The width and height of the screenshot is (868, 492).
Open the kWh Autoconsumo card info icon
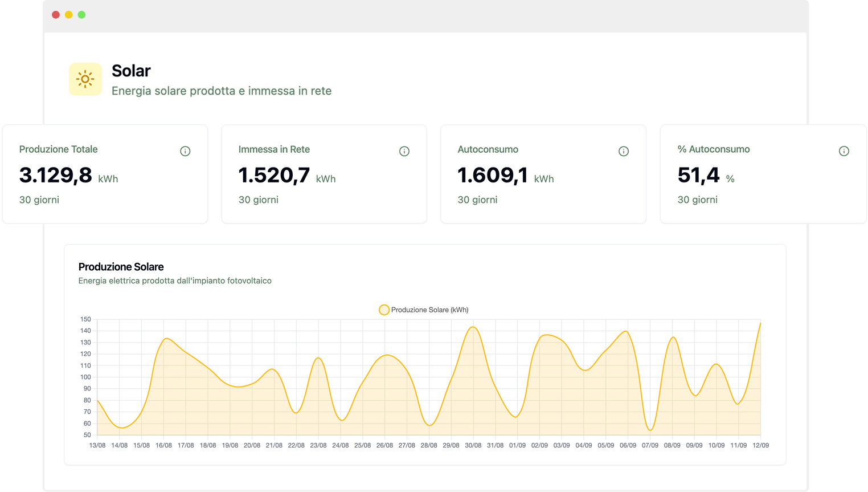(x=624, y=151)
